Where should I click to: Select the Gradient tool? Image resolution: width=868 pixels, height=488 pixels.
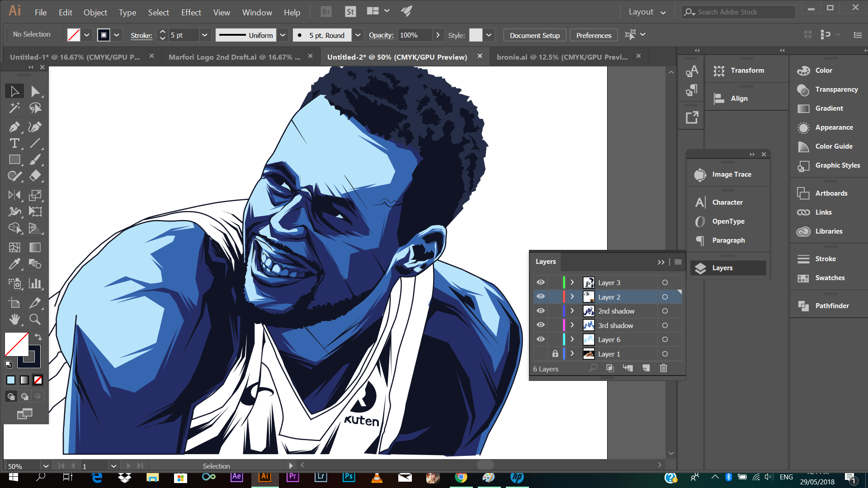tap(35, 247)
